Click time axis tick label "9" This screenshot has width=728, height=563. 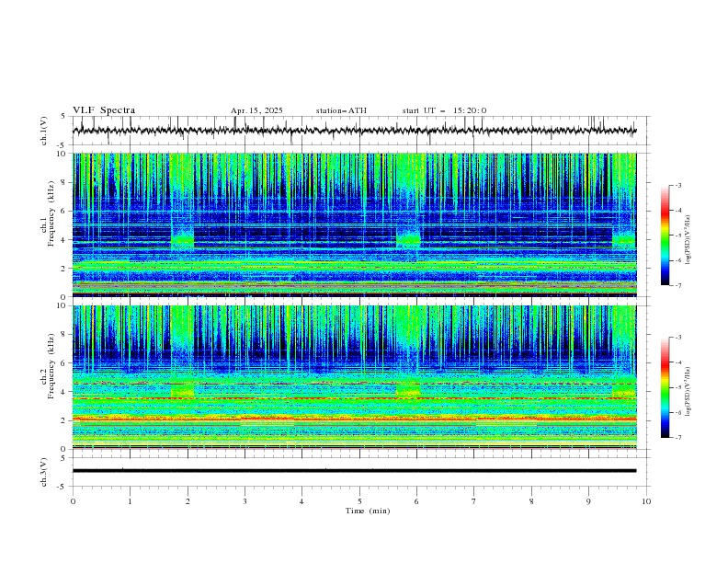(588, 501)
